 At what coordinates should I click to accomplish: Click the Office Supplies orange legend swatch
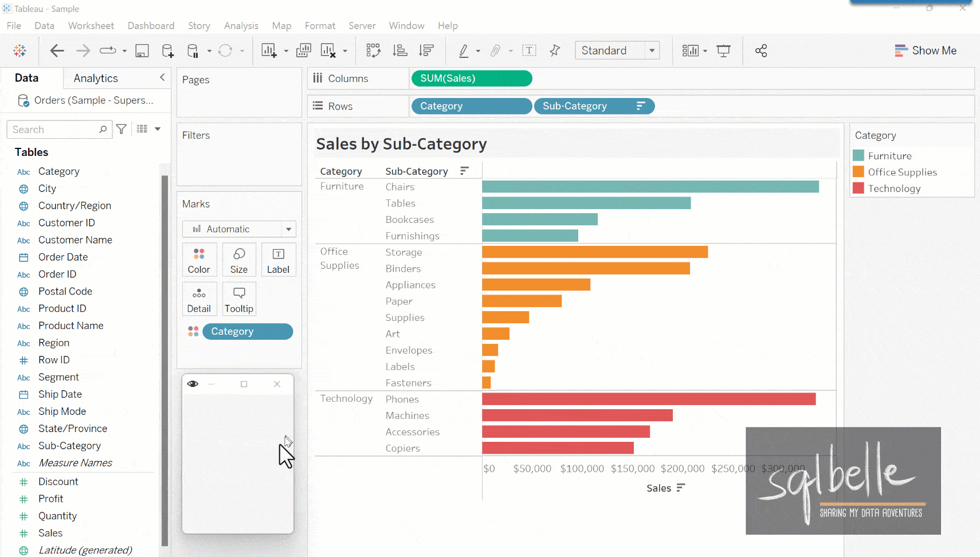859,172
